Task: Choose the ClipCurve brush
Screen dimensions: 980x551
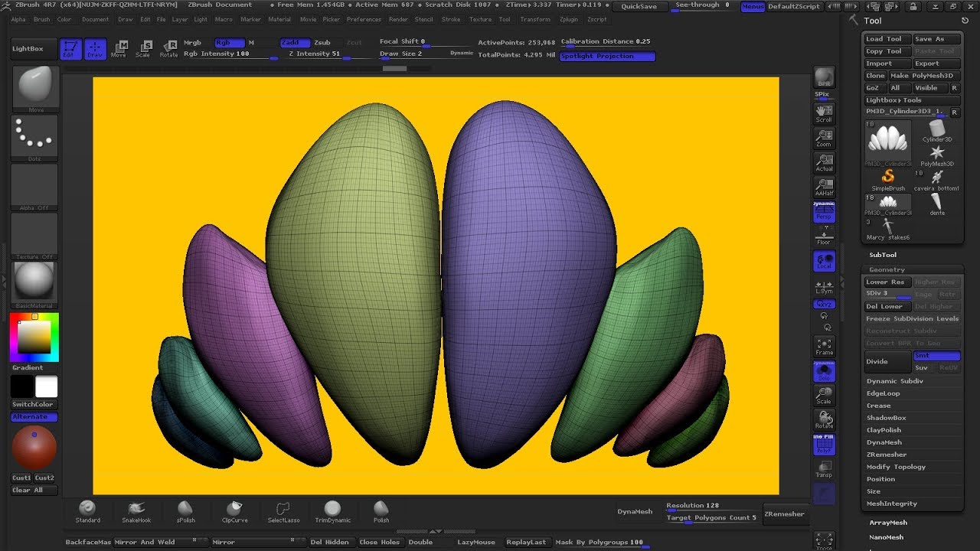Action: point(234,512)
